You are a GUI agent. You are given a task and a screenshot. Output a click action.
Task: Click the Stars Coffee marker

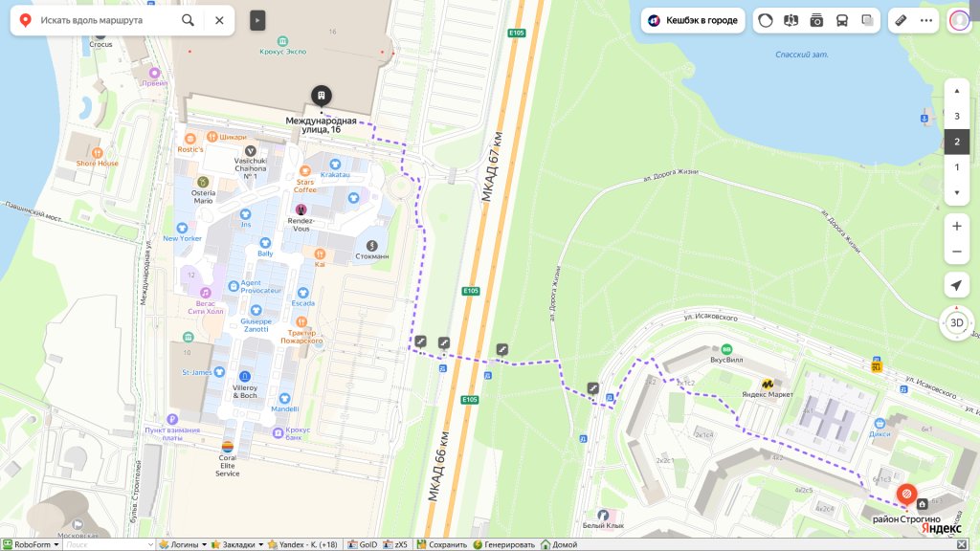(x=305, y=170)
